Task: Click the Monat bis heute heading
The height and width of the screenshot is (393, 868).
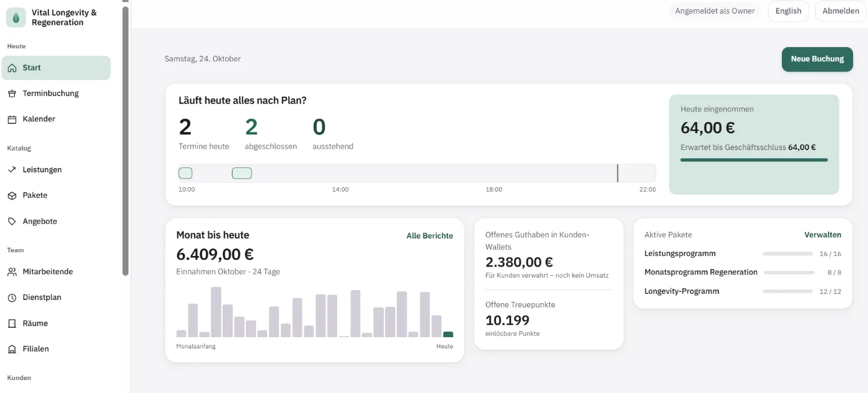Action: click(x=213, y=236)
